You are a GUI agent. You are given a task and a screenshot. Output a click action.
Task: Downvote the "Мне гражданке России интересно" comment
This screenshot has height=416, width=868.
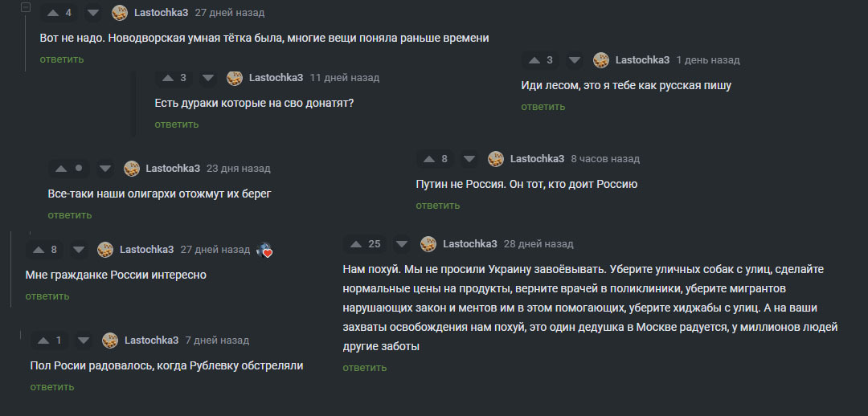click(79, 250)
